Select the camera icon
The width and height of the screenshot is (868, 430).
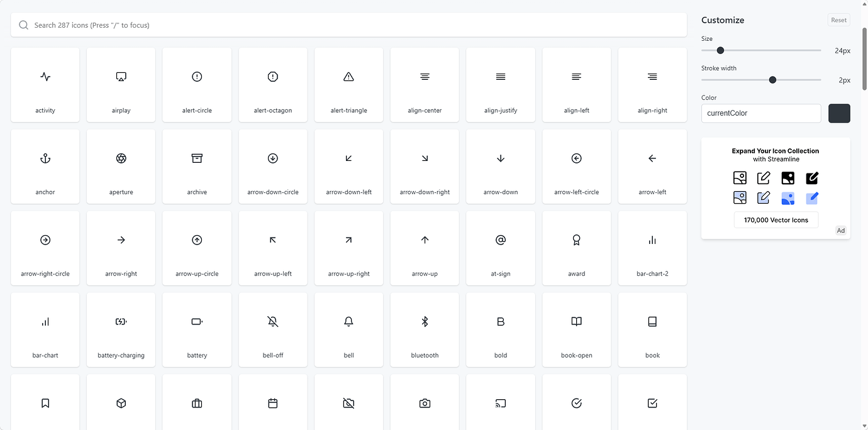(425, 402)
